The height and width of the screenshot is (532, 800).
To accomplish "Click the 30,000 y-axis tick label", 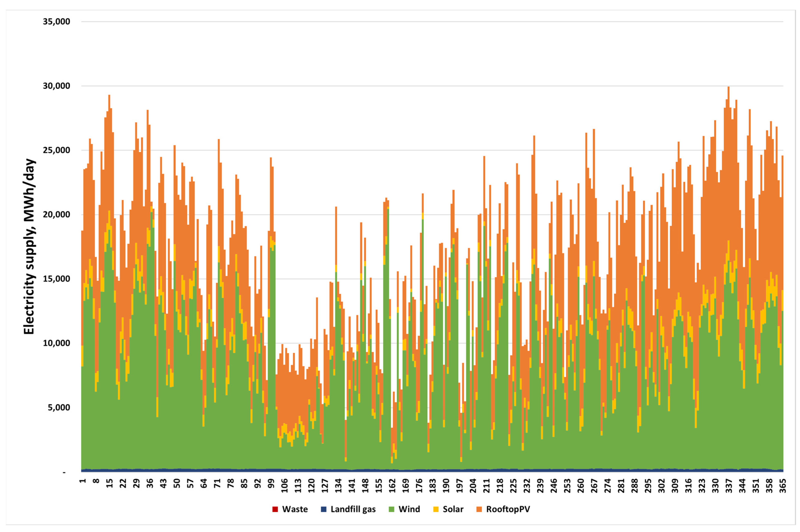I will pos(56,86).
